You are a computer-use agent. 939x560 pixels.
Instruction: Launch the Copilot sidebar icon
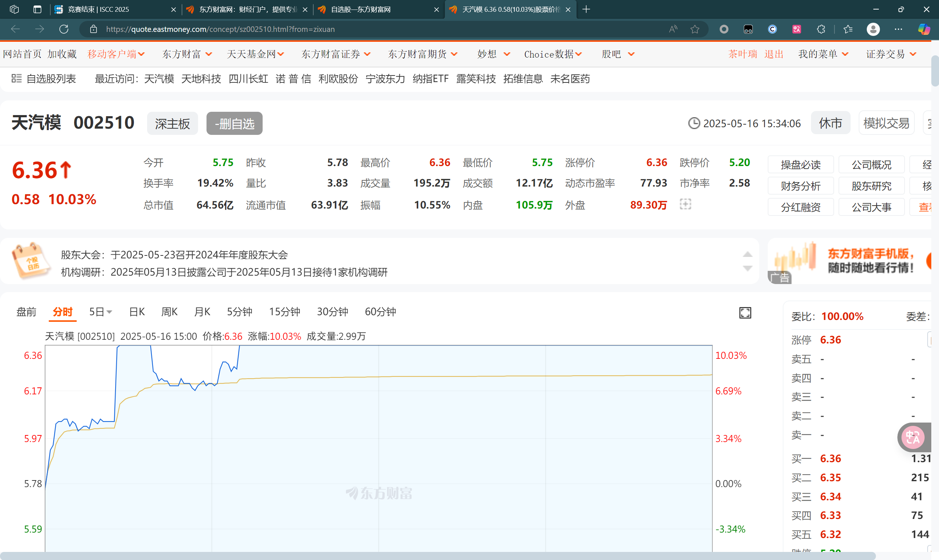pos(924,29)
